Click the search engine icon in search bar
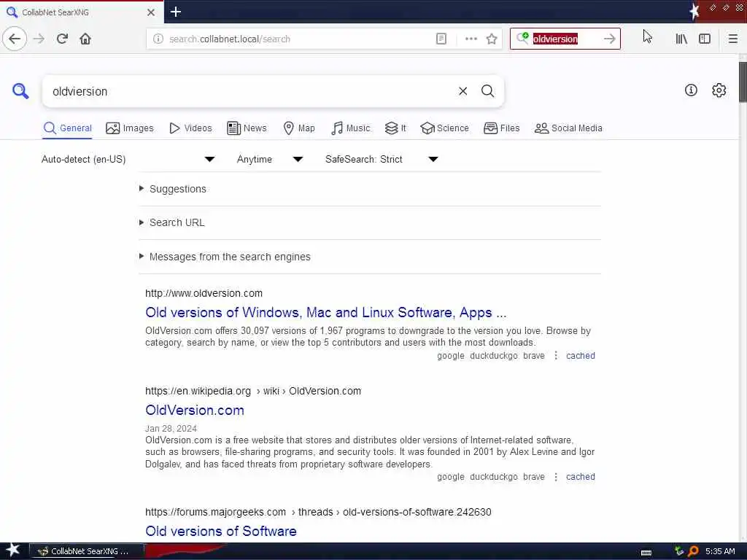 point(522,38)
